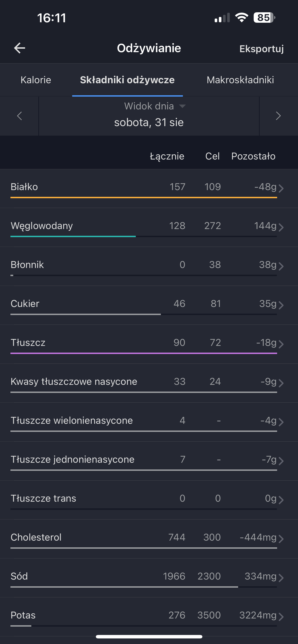Go to previous day with left chevron
Image resolution: width=298 pixels, height=644 pixels.
click(19, 116)
